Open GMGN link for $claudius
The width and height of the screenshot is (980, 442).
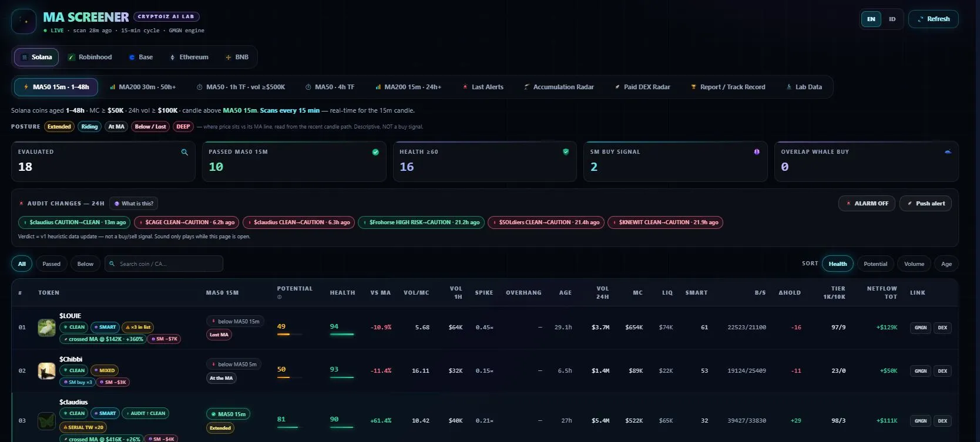coord(921,421)
